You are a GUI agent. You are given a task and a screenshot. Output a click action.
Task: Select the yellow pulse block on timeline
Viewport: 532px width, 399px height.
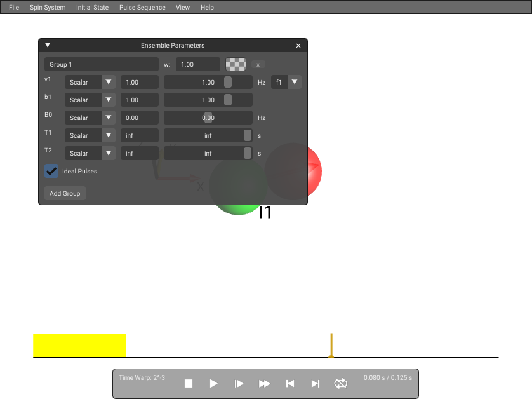[x=80, y=346]
